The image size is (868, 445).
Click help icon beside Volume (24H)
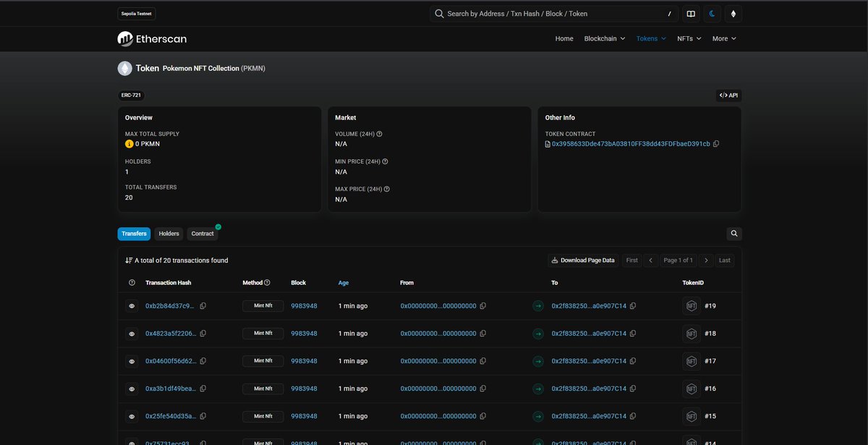[380, 134]
